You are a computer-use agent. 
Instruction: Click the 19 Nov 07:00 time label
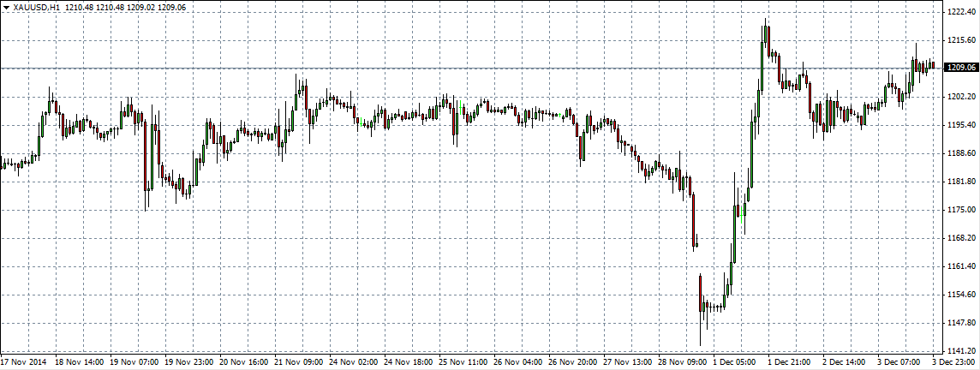point(134,362)
